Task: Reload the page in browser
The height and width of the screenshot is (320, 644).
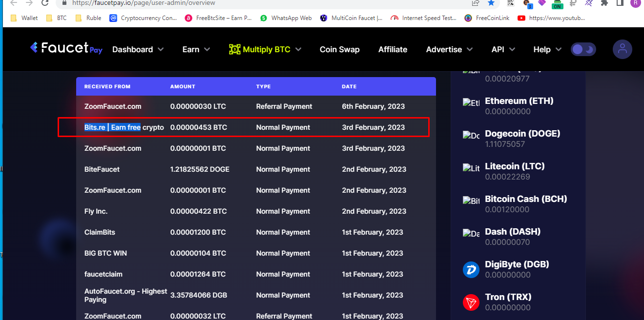Action: [x=44, y=3]
